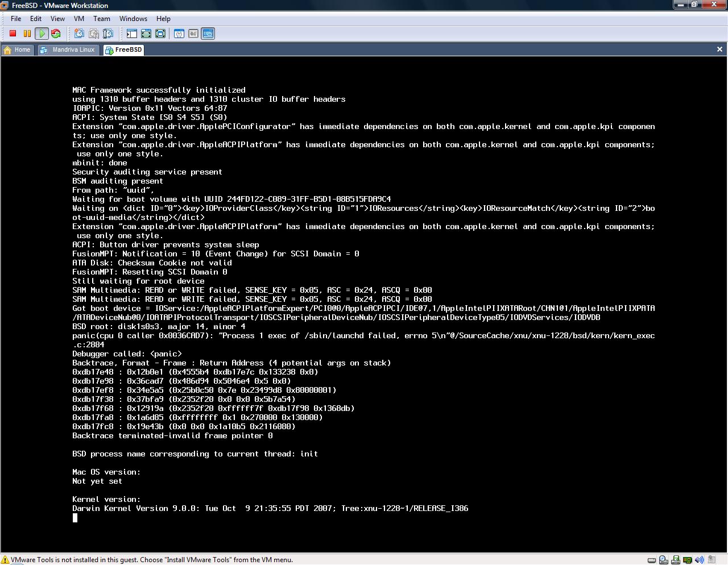Click the network adapter status icon
Screen dimensions: 728x565
pyautogui.click(x=688, y=560)
